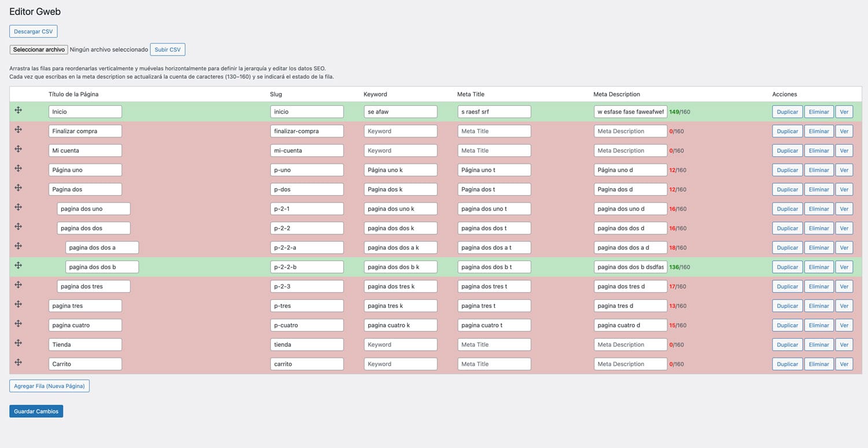
Task: Delete the pagina tres row with Eliminar
Action: (819, 306)
